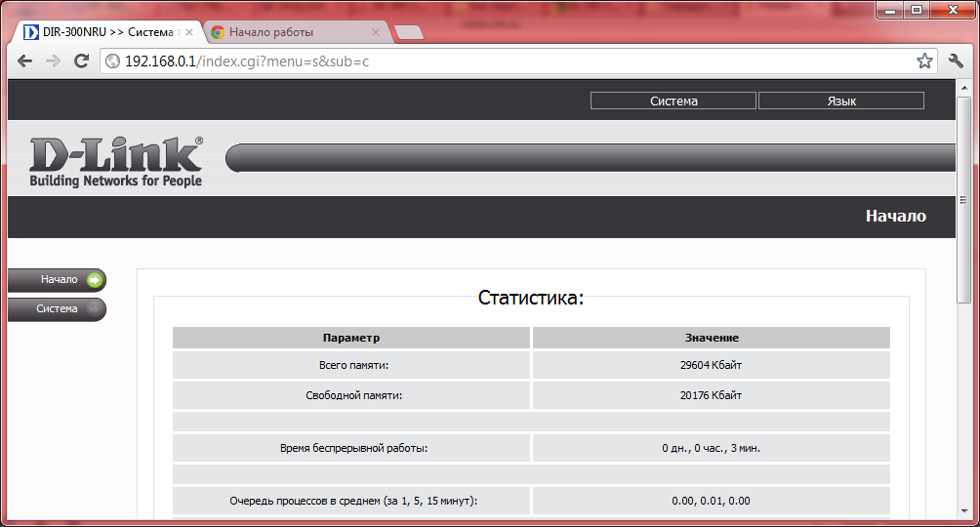Click the 0 дн., 0 час., 3 мин. value
The width and height of the screenshot is (980, 527).
(712, 448)
